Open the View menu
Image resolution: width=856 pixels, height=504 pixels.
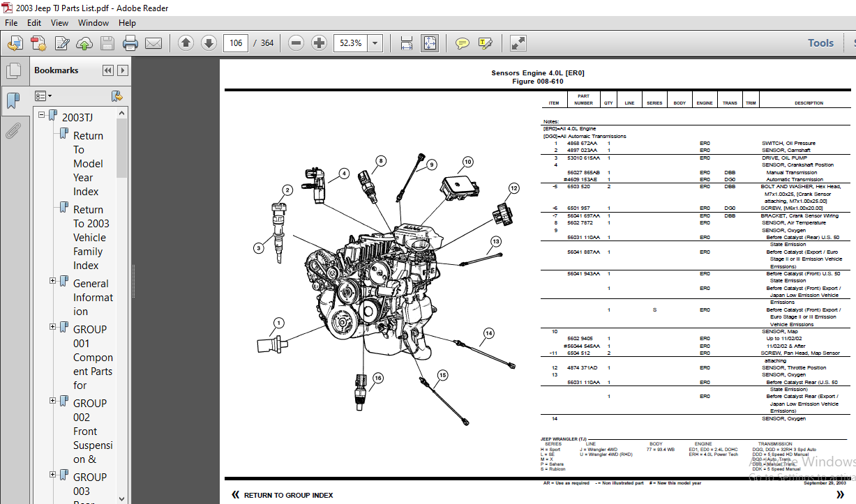tap(59, 23)
